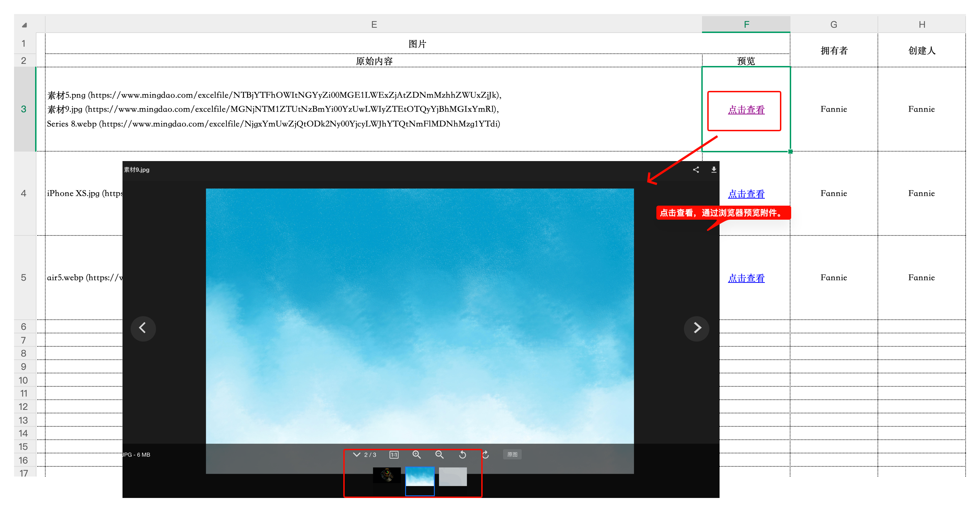
Task: Click the download icon in viewer header
Action: coord(714,169)
